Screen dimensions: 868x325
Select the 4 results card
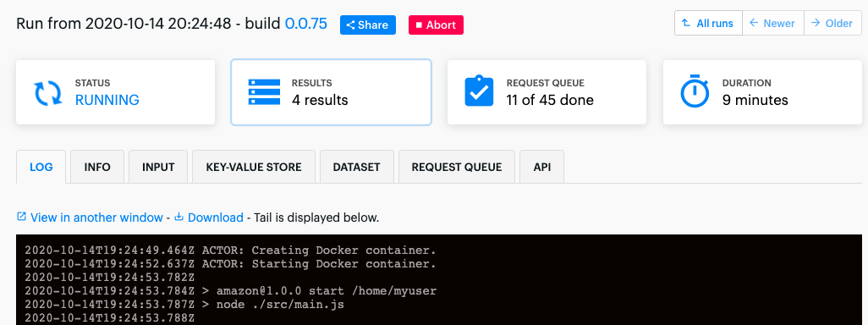tap(331, 92)
